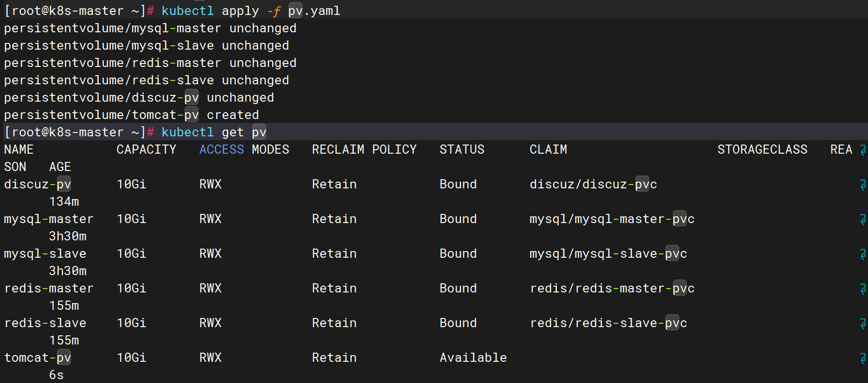Click the ACCESS MODES column header
Viewport: 868px width, 383px height.
point(244,149)
